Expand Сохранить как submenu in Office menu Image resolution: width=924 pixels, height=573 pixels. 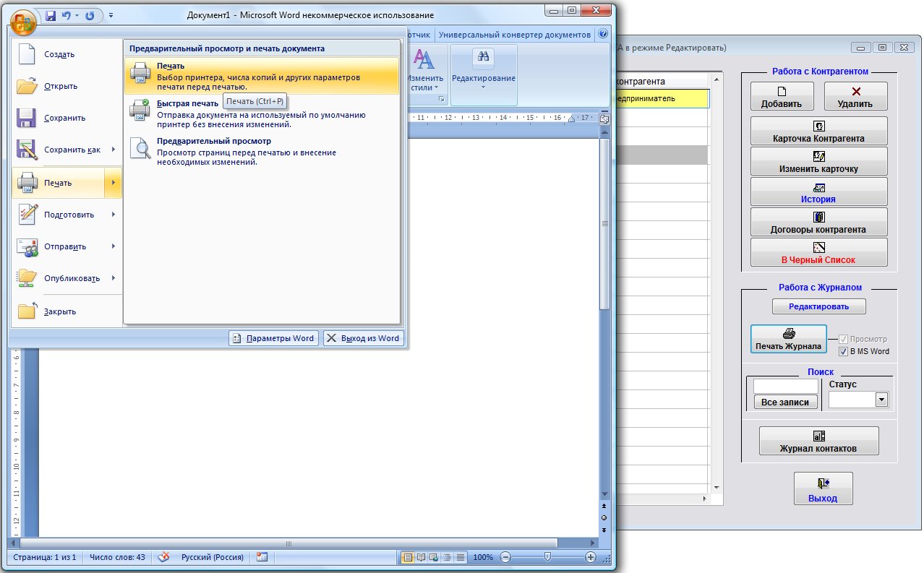click(114, 150)
